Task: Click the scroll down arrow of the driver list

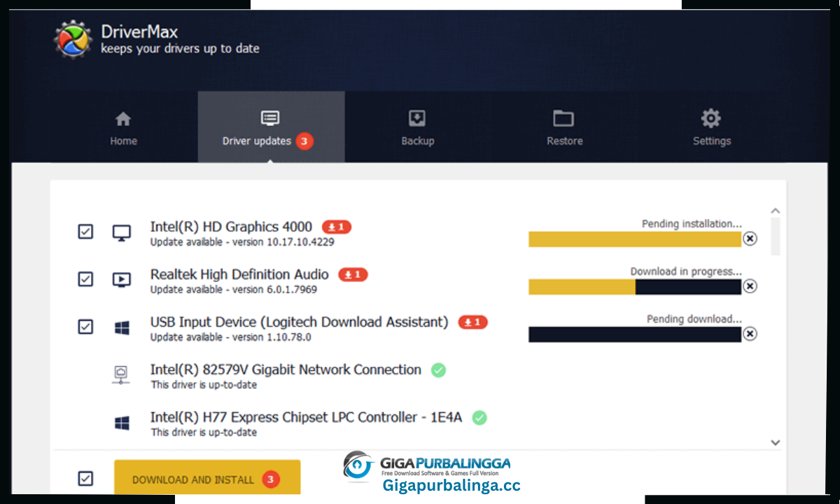Action: tap(775, 442)
